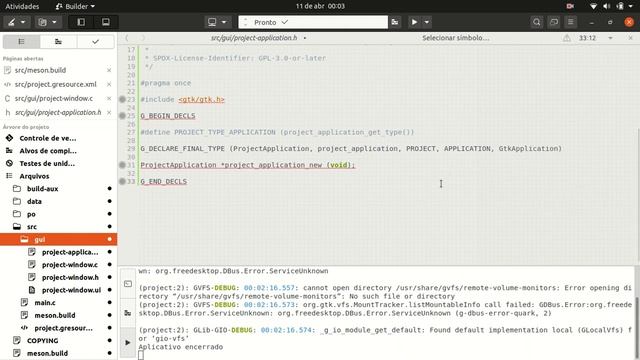Open src/gui/project-window.c page

pos(54,98)
